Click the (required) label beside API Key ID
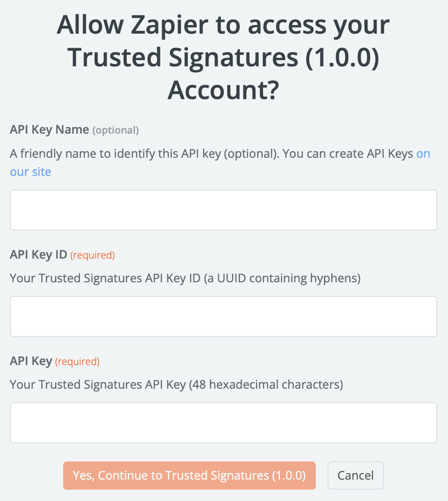The image size is (448, 501). pyautogui.click(x=92, y=255)
